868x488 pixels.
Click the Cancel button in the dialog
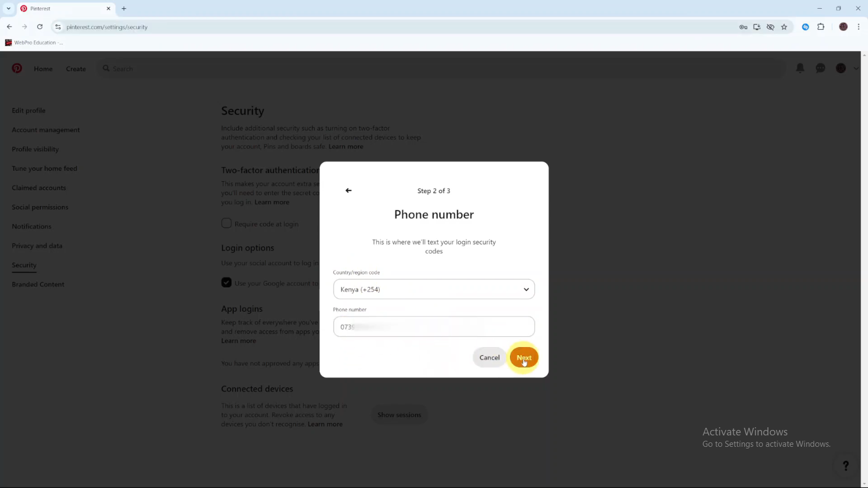pyautogui.click(x=489, y=357)
